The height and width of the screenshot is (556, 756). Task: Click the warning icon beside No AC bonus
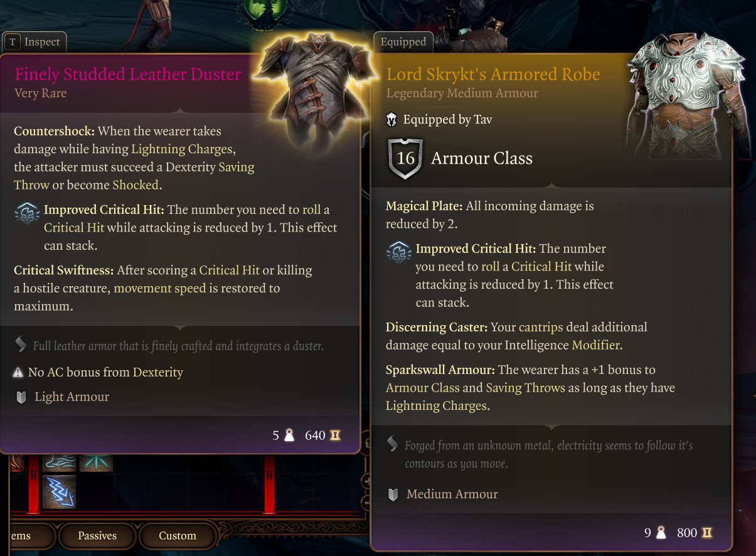click(x=18, y=373)
